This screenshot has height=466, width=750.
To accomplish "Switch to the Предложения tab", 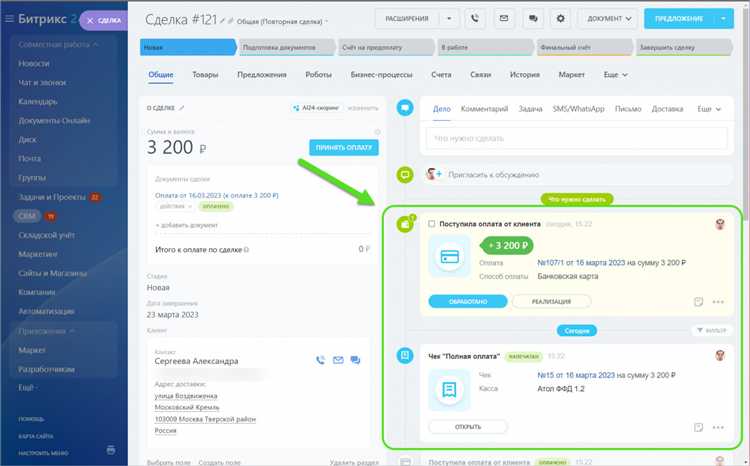I will coord(262,75).
